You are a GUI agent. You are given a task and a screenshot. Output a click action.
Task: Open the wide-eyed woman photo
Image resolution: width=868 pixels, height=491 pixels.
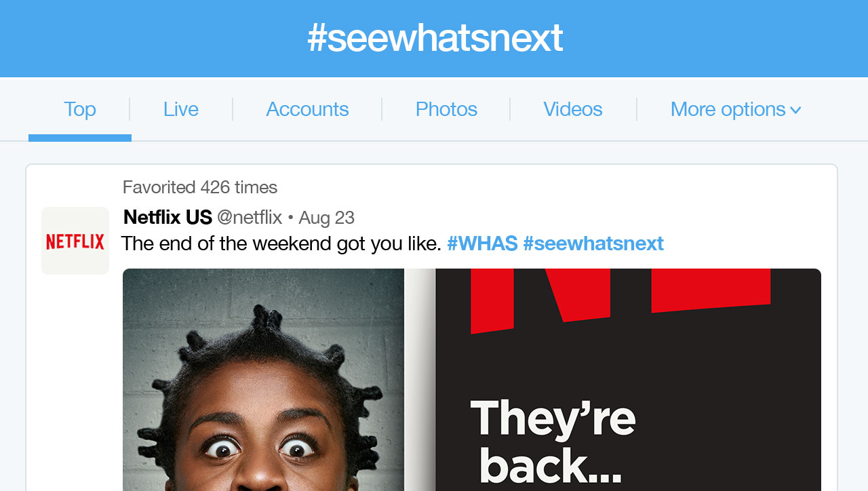[x=263, y=380]
